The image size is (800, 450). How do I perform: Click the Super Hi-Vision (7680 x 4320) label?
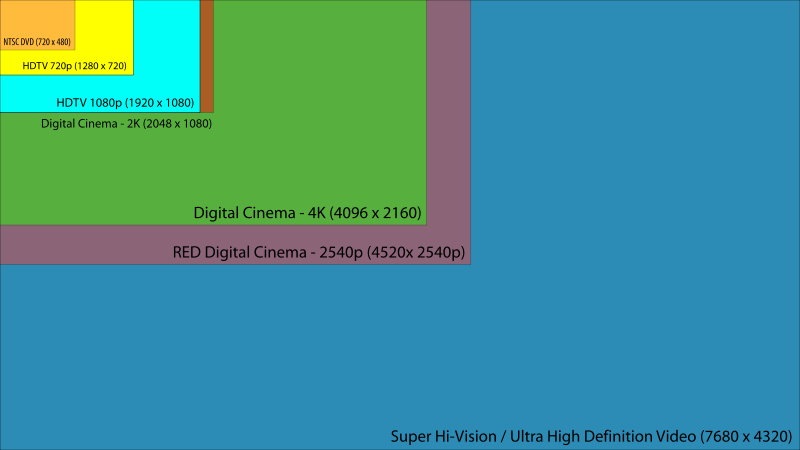coord(591,437)
